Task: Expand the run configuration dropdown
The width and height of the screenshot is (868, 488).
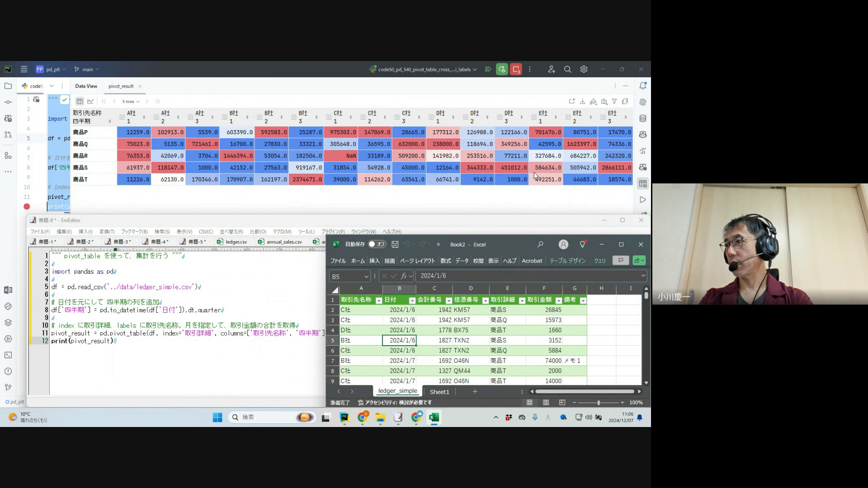Action: coord(475,70)
